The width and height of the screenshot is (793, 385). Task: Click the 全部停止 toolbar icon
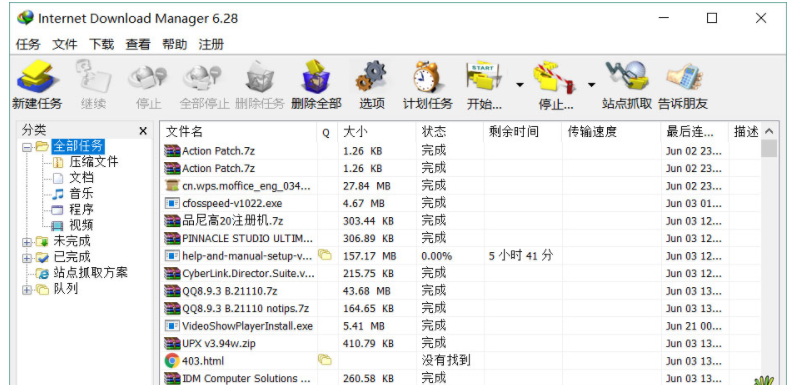[x=203, y=78]
